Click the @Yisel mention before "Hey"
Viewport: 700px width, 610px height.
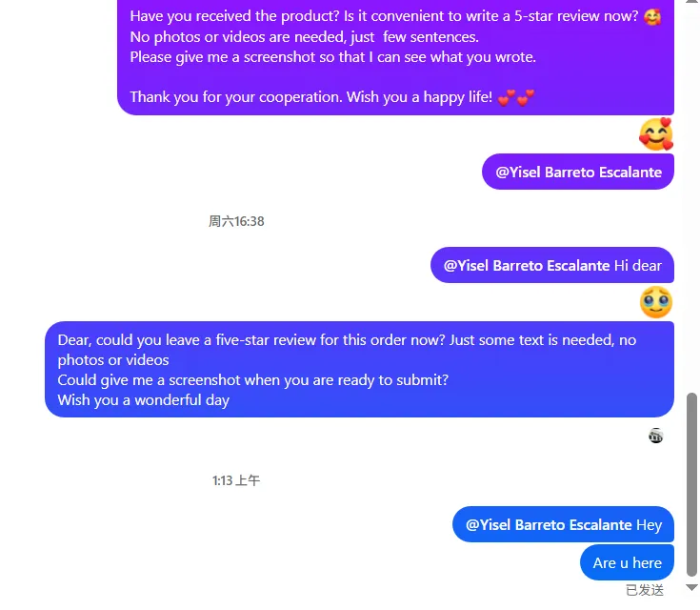click(x=549, y=524)
